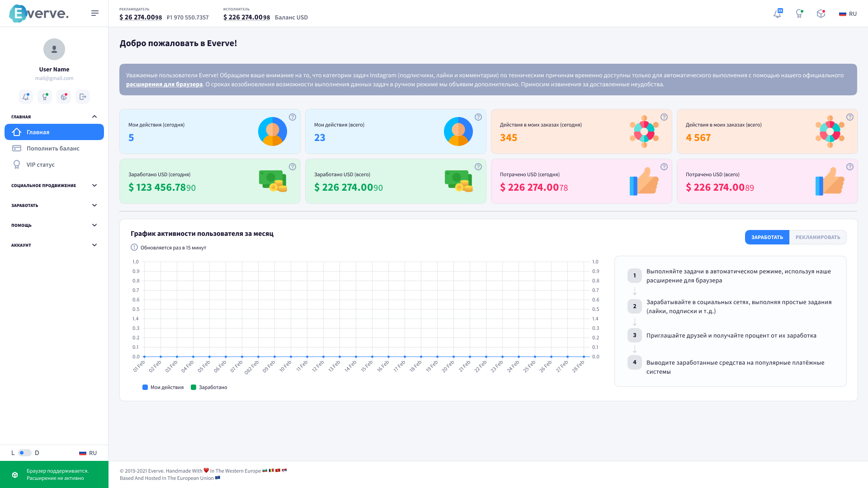The width and height of the screenshot is (868, 488).
Task: Open VIP статус in sidebar
Action: tap(40, 164)
